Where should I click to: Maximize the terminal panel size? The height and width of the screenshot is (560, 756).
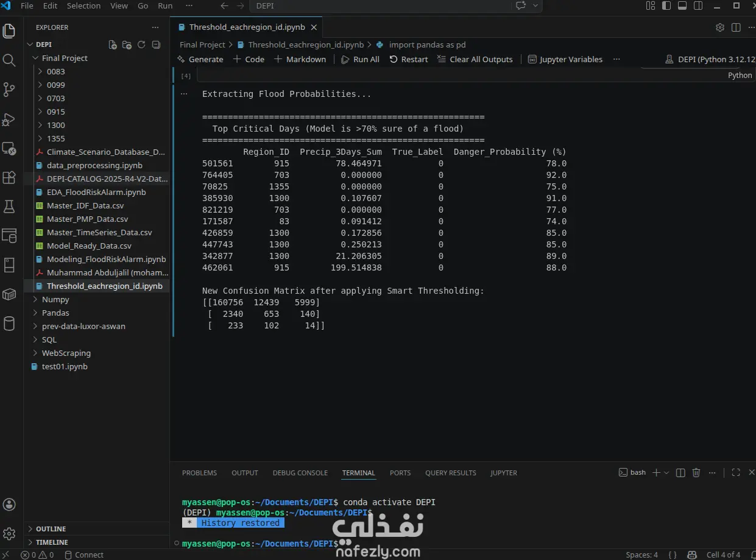tap(736, 472)
